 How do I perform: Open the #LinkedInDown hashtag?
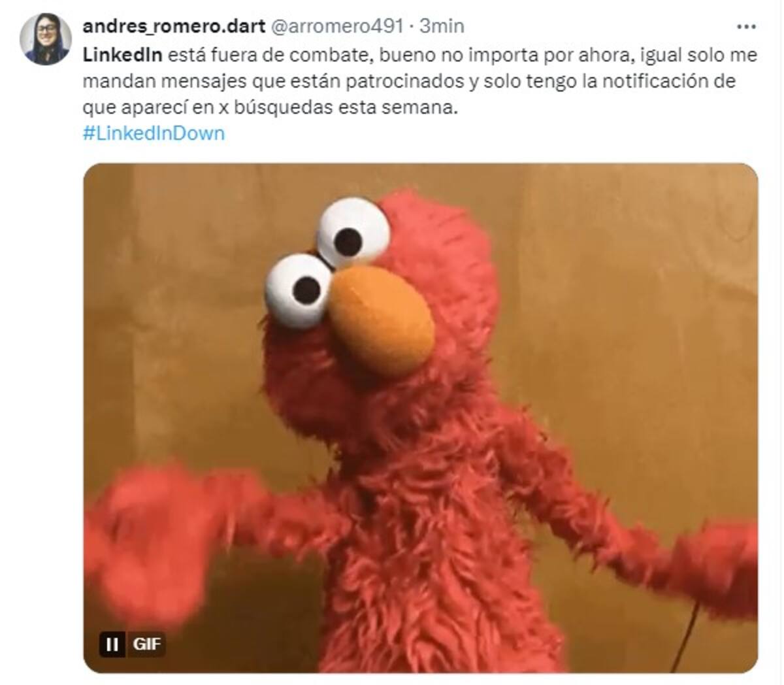click(x=154, y=133)
